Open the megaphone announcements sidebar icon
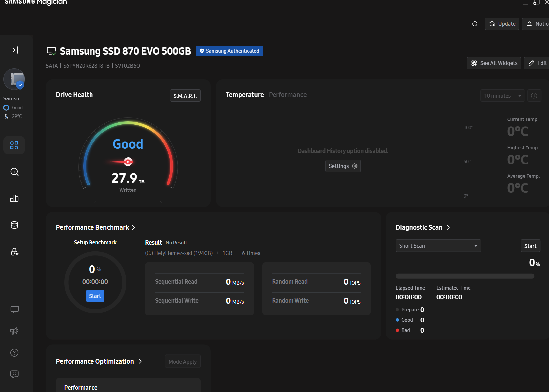 pos(14,331)
